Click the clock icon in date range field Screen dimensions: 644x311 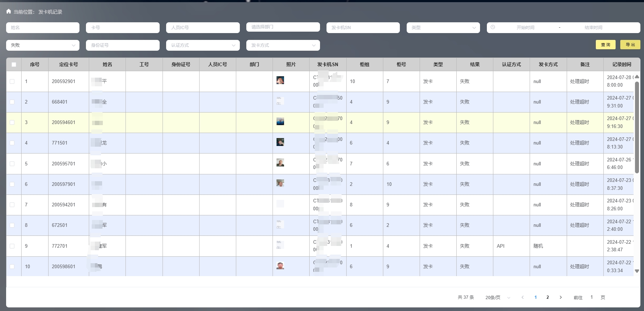click(493, 27)
